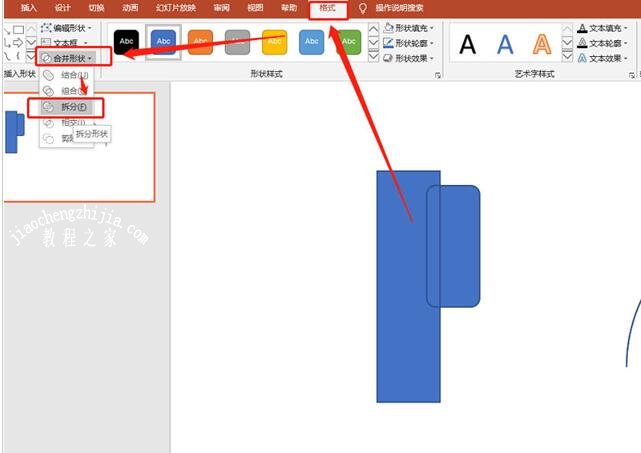This screenshot has width=641, height=453.
Task: Expand the shape styles gallery More button
Action: click(374, 56)
